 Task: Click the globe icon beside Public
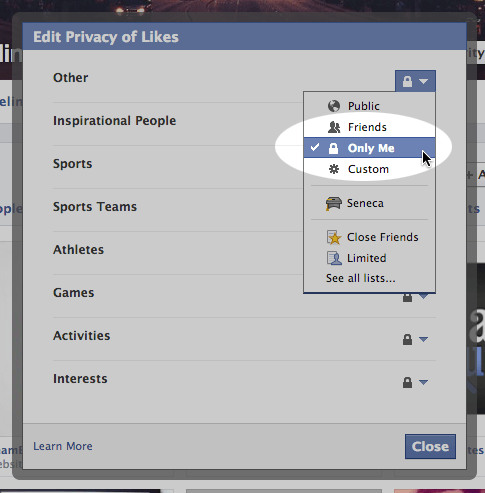(x=334, y=106)
